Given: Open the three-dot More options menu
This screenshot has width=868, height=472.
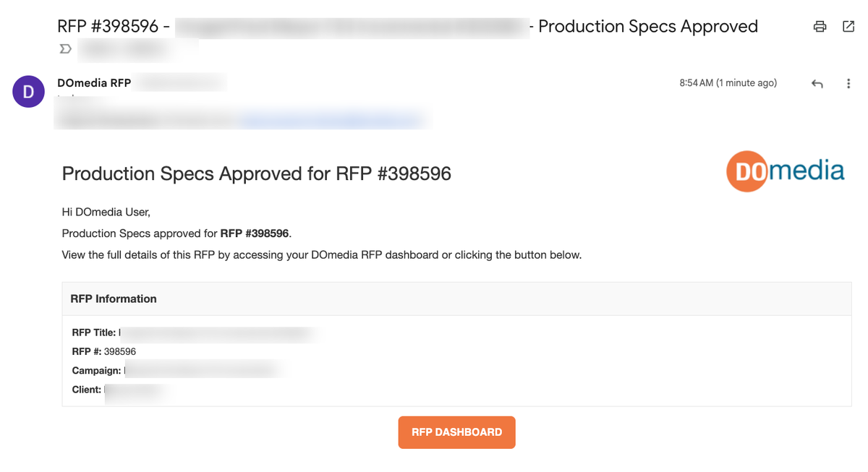Looking at the screenshot, I should click(x=848, y=84).
